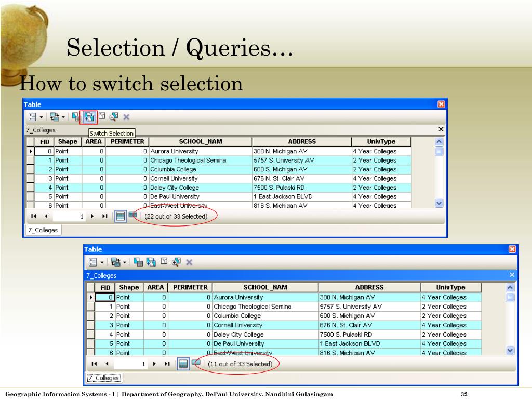Zoom to Selected records in upper Table window
Screen dimensions: 532x399
click(114, 117)
